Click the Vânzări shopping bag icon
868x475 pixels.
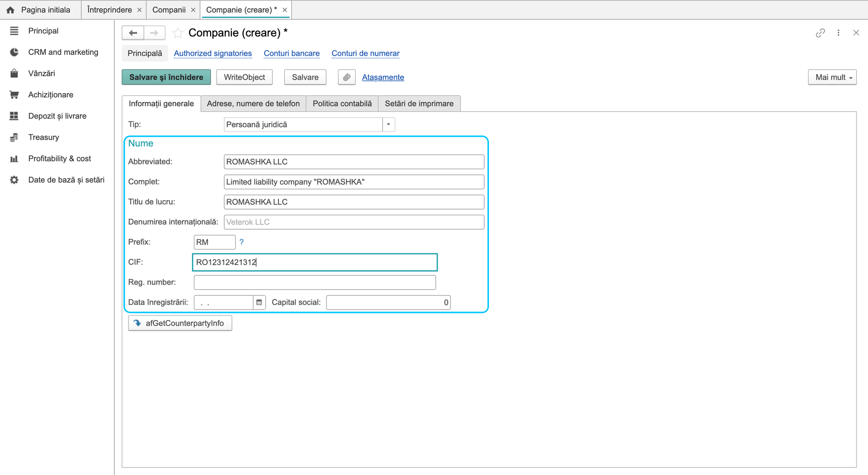[x=14, y=73]
